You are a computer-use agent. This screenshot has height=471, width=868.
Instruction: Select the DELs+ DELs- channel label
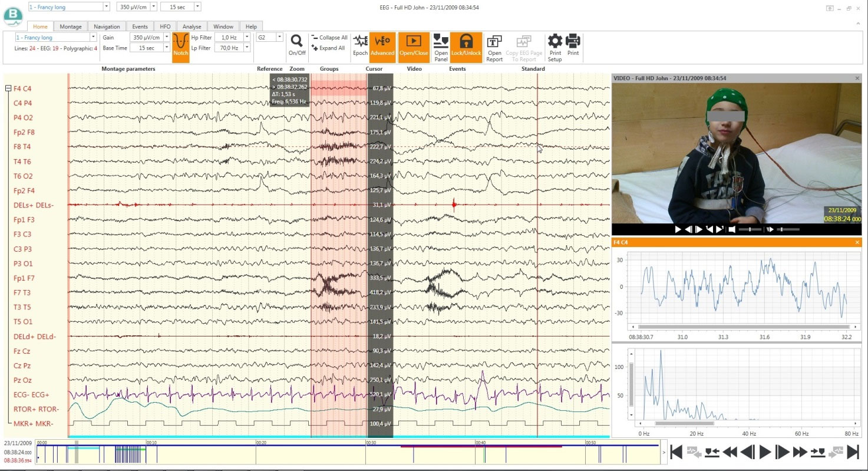[x=34, y=205]
